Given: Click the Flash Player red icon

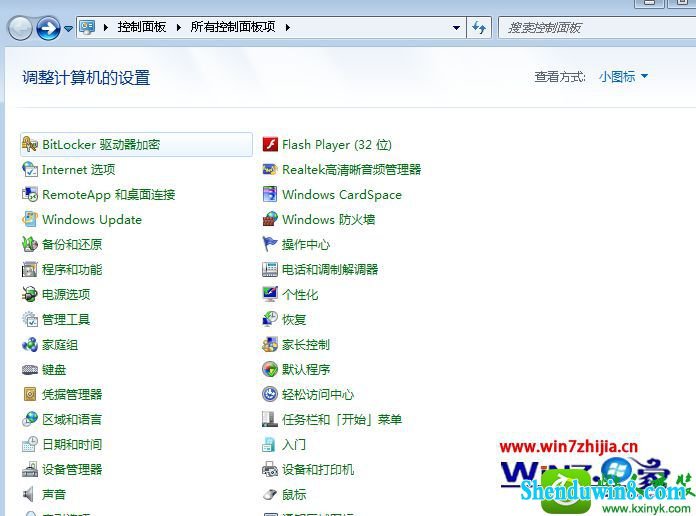Looking at the screenshot, I should click(x=270, y=144).
